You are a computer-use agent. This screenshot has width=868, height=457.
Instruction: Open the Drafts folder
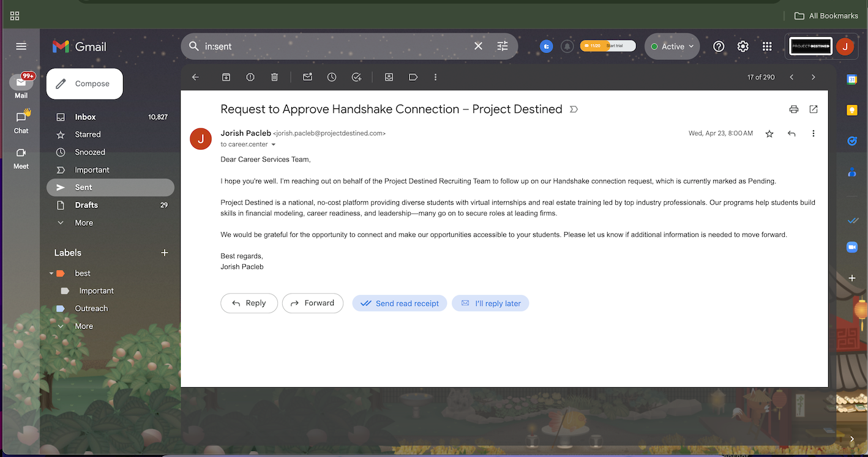pos(86,205)
